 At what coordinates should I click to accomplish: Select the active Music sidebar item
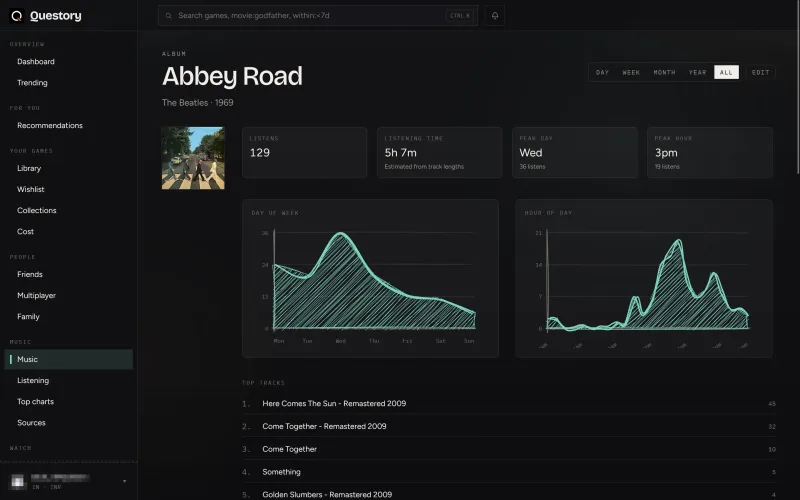pyautogui.click(x=69, y=359)
